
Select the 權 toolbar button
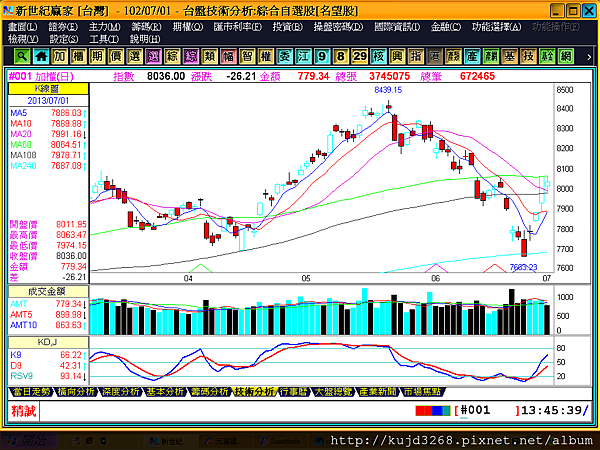pos(266,56)
